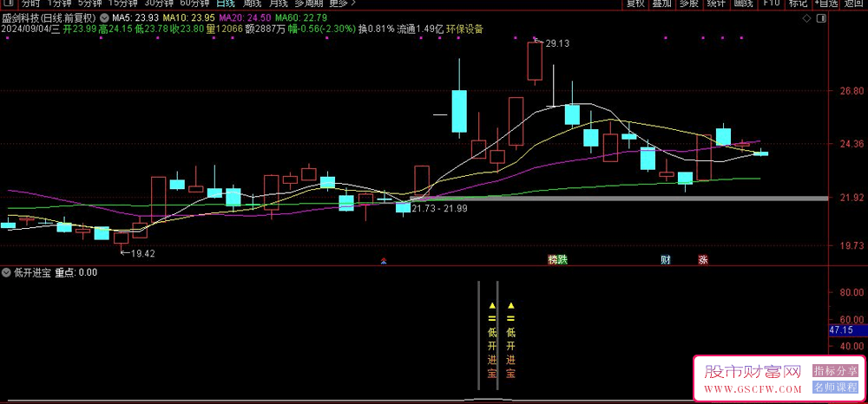Click the 跌 marker icon
Image resolution: width=868 pixels, height=404 pixels.
point(562,259)
